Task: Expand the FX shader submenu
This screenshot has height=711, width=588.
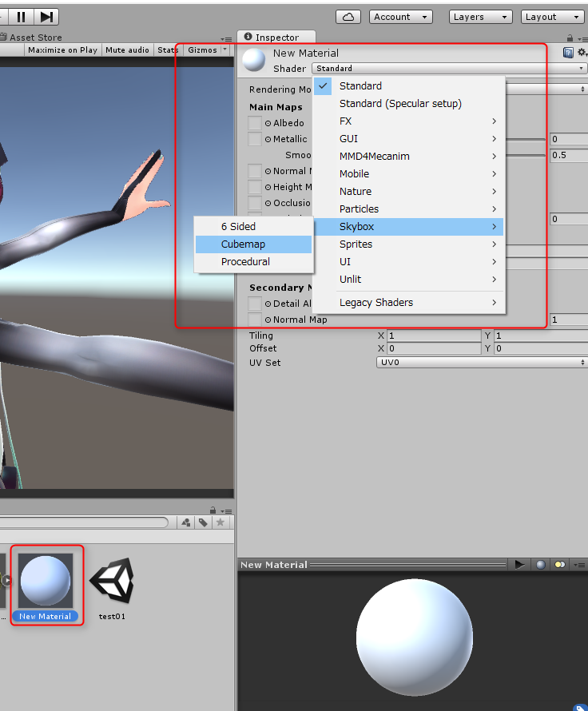Action: click(409, 121)
